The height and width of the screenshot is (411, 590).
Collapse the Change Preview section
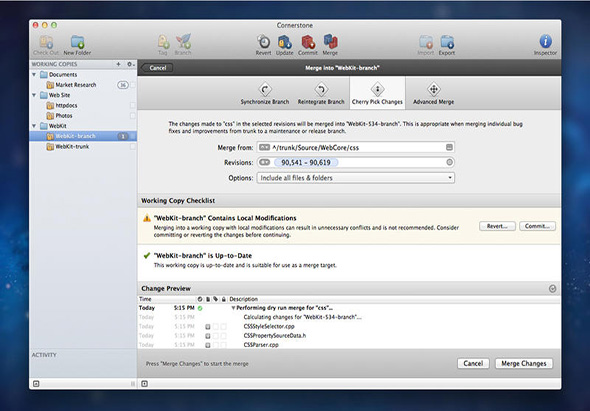552,289
